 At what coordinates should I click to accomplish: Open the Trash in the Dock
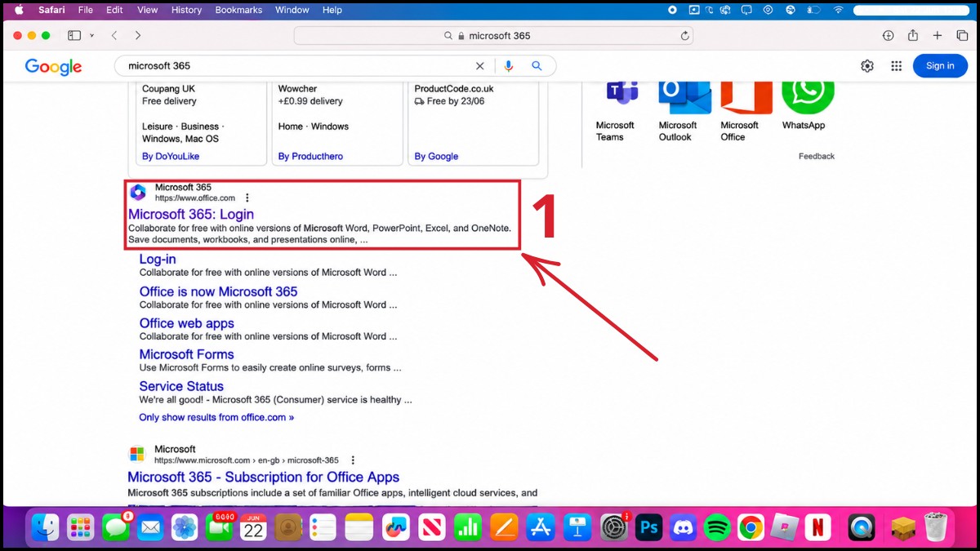(935, 527)
